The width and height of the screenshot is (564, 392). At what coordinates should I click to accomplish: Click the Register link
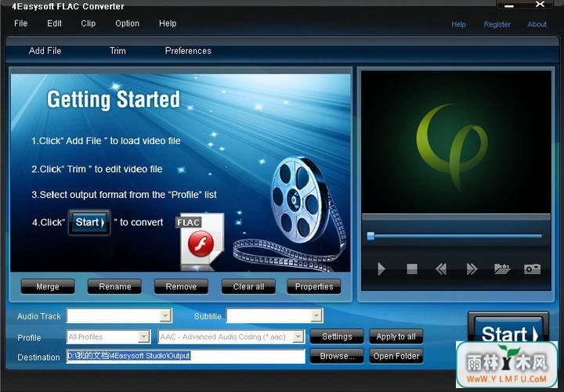tap(497, 24)
